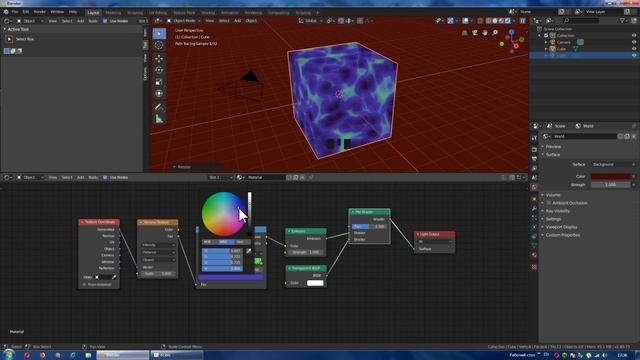Select the Cursor tool in viewport toolbar

(159, 45)
